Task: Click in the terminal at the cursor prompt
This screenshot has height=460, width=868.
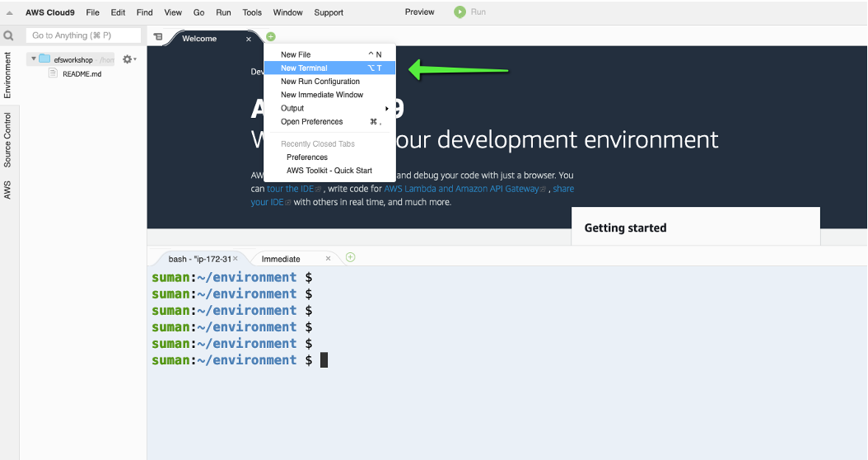Action: pyautogui.click(x=324, y=360)
